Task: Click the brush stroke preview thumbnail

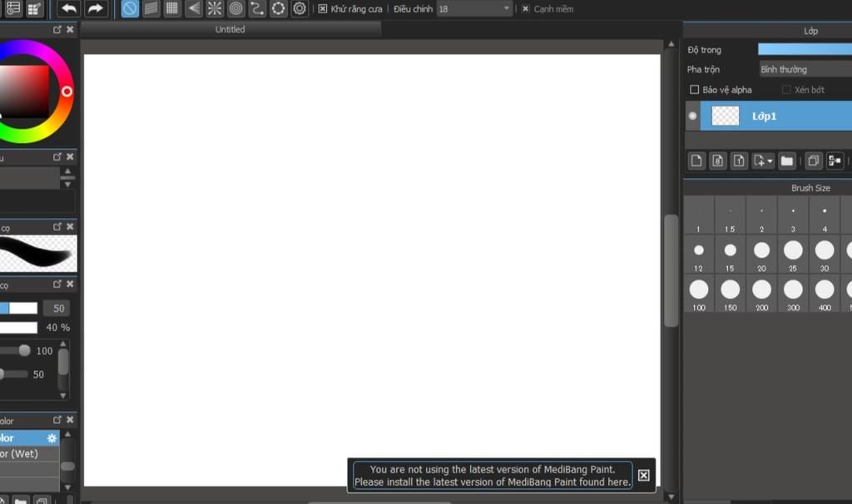Action: coord(38,253)
